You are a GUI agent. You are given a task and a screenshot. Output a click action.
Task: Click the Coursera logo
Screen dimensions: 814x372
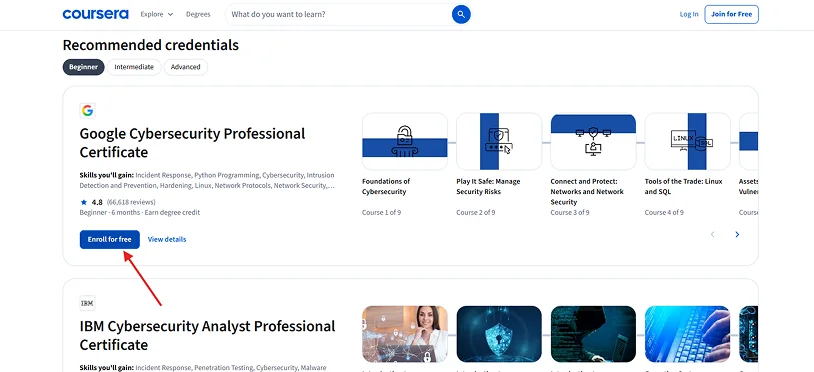[x=96, y=15]
